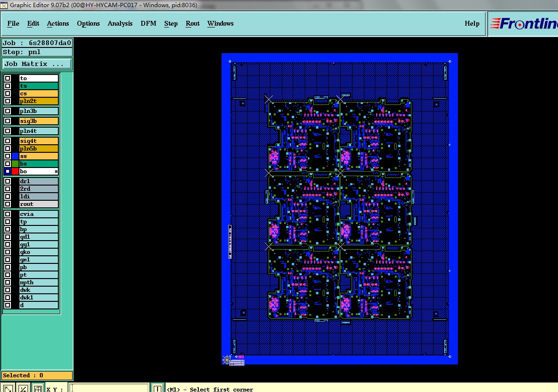This screenshot has height=392, width=558.
Task: Toggle the checkbox for layer sig4t
Action: tap(8, 141)
